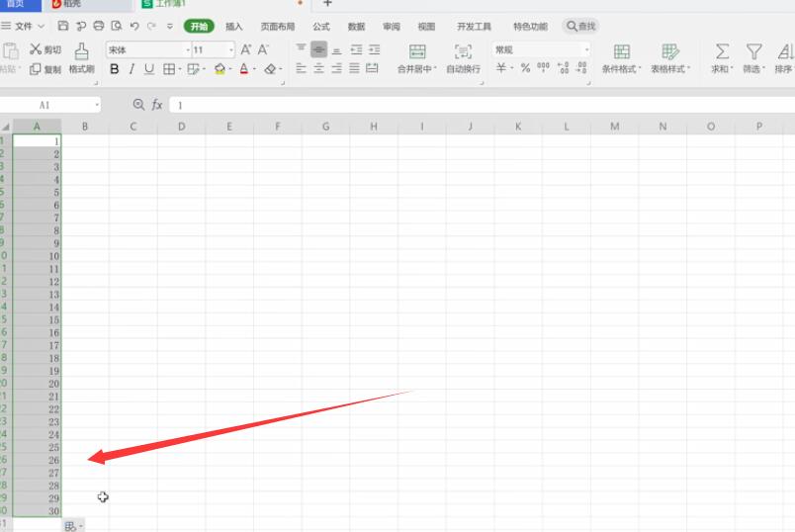This screenshot has width=795, height=532.
Task: Align cell content to bottom
Action: point(336,49)
